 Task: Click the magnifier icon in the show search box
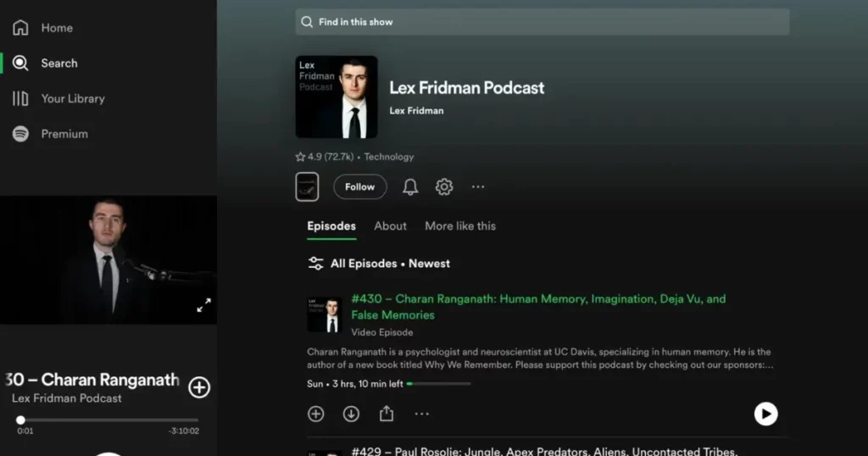tap(307, 22)
